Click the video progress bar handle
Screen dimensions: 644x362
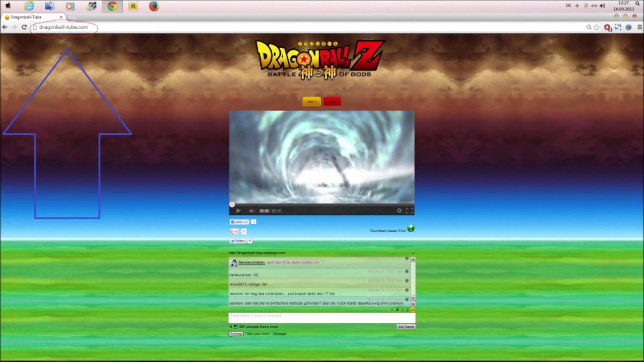click(232, 205)
